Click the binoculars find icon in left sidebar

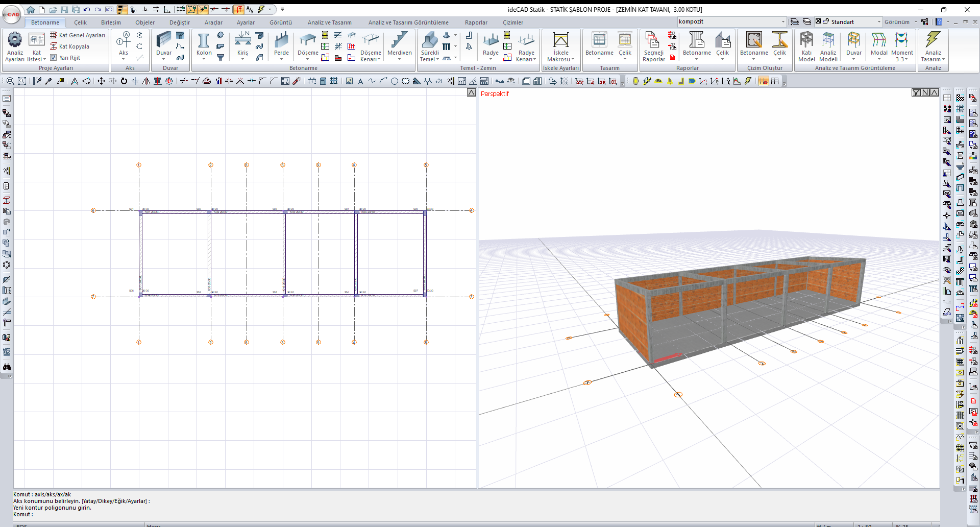(7, 367)
